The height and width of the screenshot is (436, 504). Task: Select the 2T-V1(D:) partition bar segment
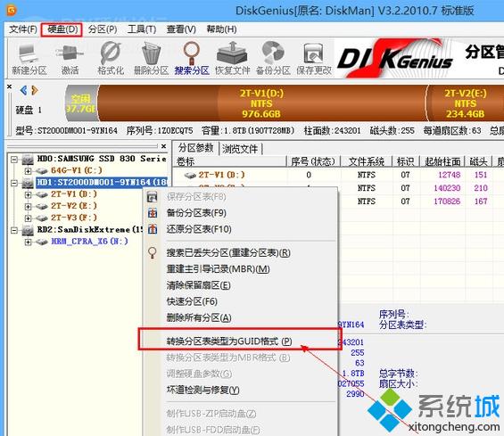point(261,103)
